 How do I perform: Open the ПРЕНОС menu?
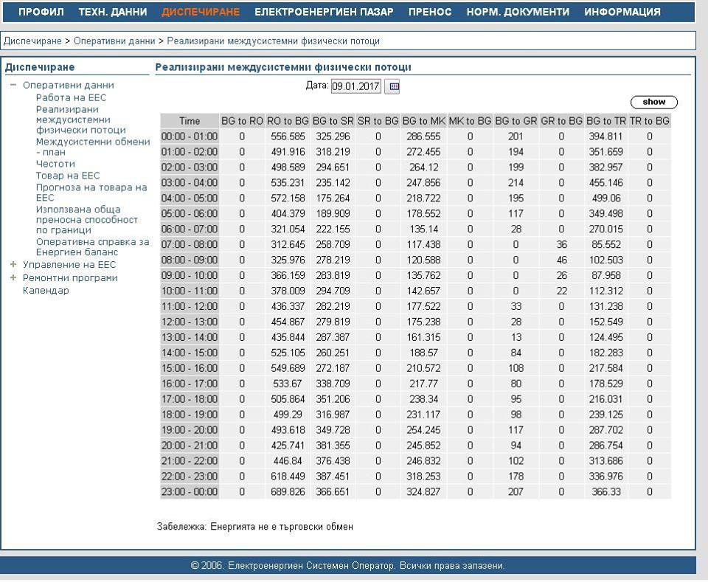click(430, 12)
